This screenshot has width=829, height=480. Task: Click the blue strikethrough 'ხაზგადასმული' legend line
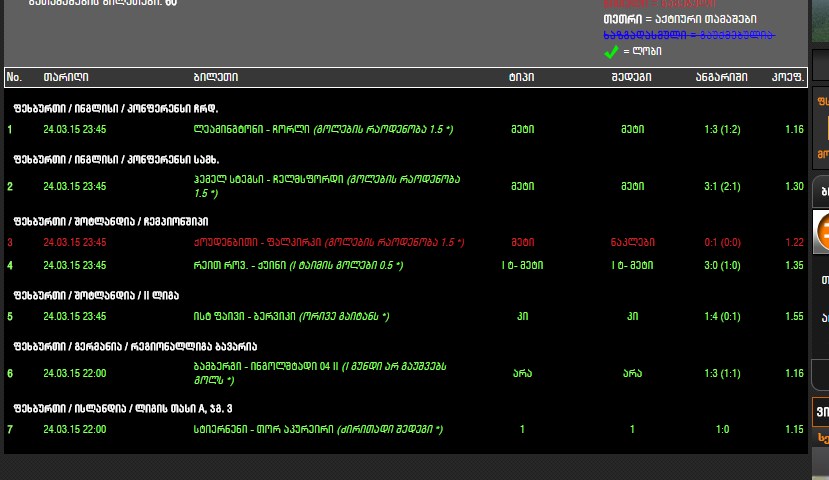pos(689,35)
